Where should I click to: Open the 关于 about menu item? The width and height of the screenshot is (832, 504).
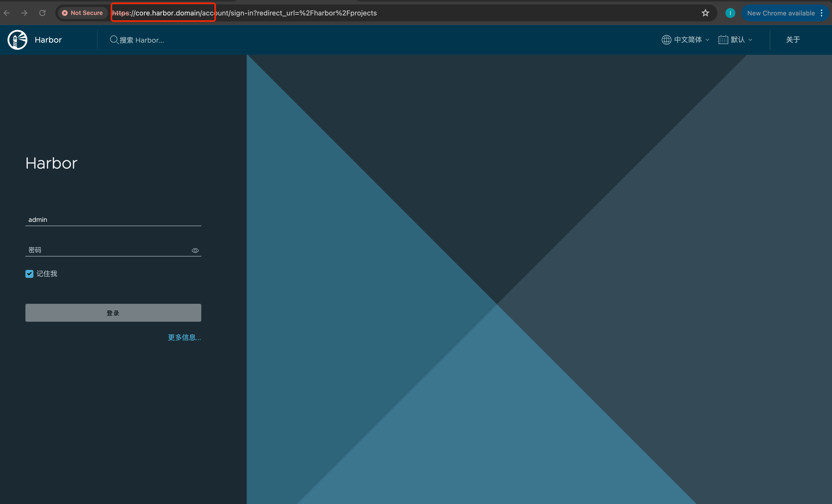point(793,40)
